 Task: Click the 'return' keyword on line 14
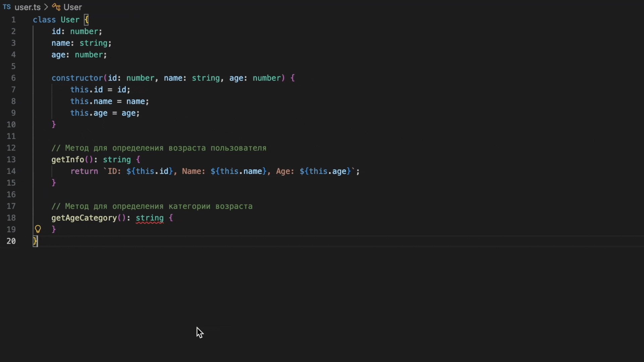(x=84, y=171)
